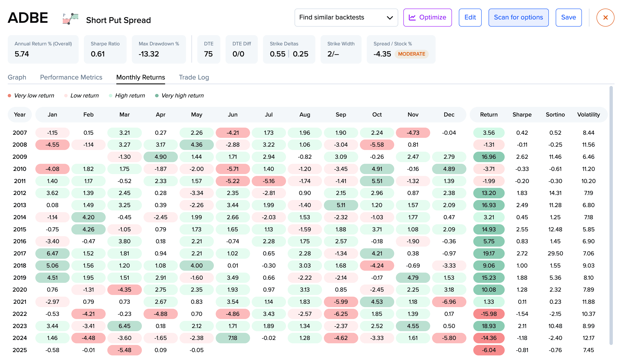621x364 pixels.
Task: Click the Edit button
Action: point(470,18)
